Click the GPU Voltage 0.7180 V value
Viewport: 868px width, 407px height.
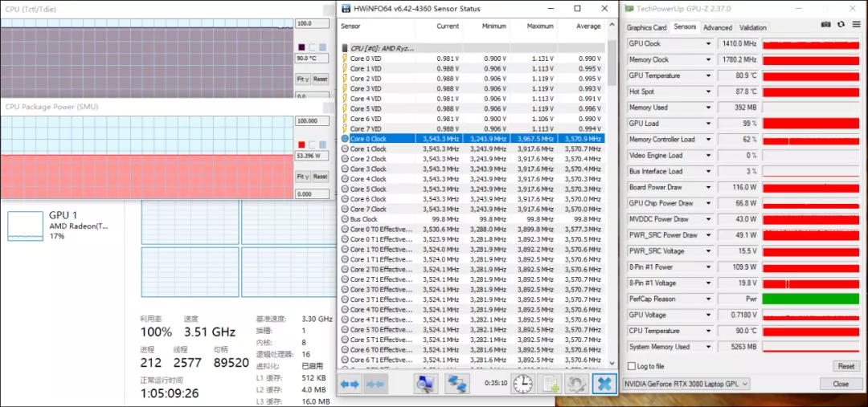pos(738,315)
